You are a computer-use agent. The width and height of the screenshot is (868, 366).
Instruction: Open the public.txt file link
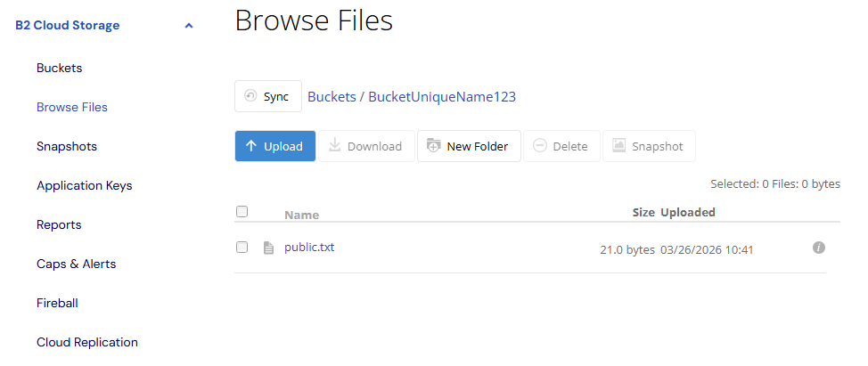click(309, 247)
